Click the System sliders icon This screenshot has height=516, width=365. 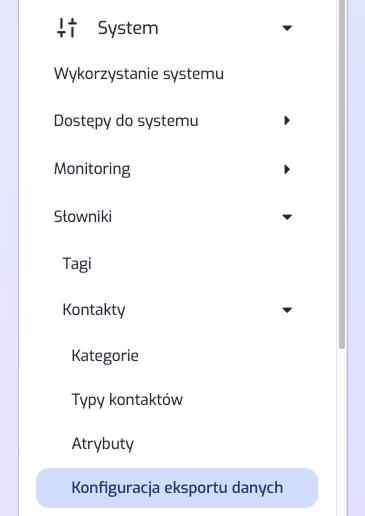(x=67, y=28)
